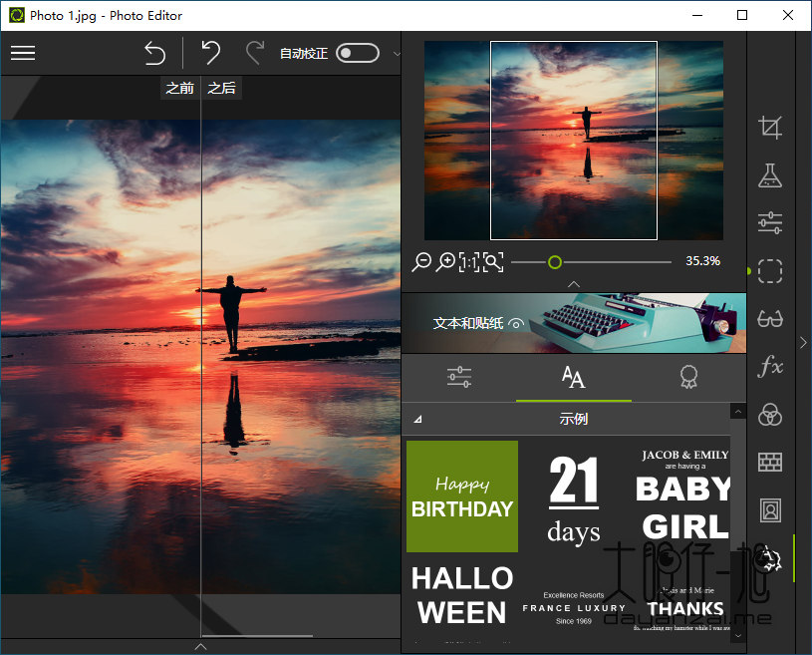
Task: Click samples list scroll up arrow
Action: click(x=738, y=412)
